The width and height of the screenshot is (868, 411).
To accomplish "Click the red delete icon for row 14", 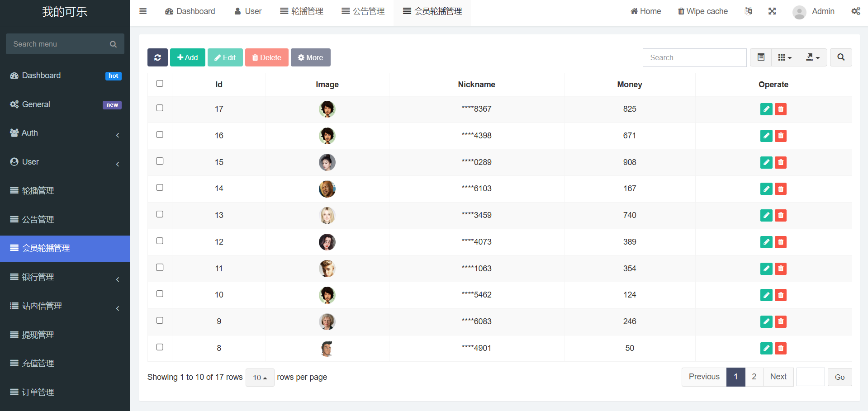I will tap(781, 189).
